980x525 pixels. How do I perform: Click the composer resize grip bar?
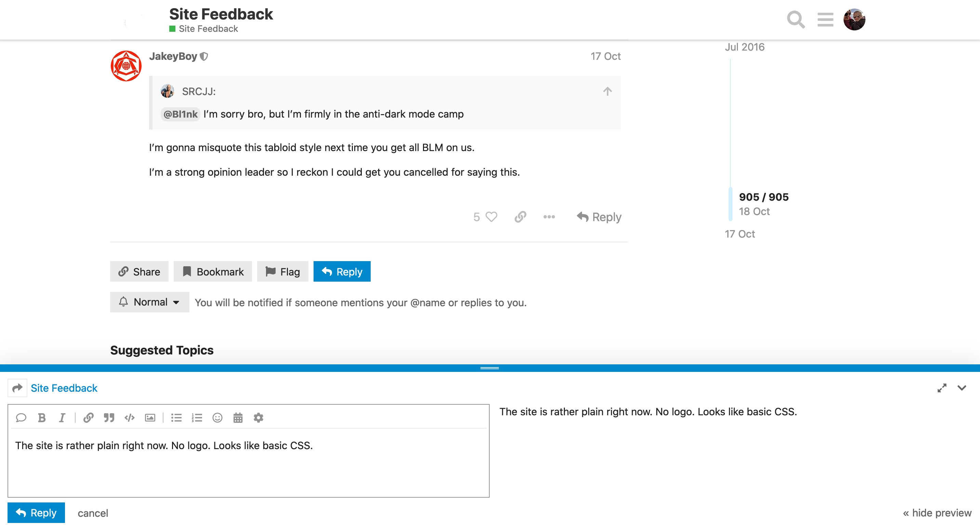490,368
